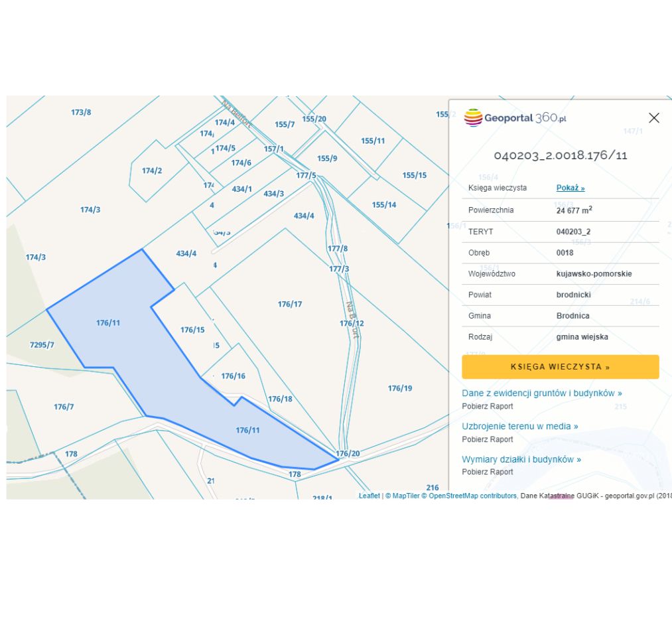
Task: Select parcel 176/19 on the map
Action: 400,388
